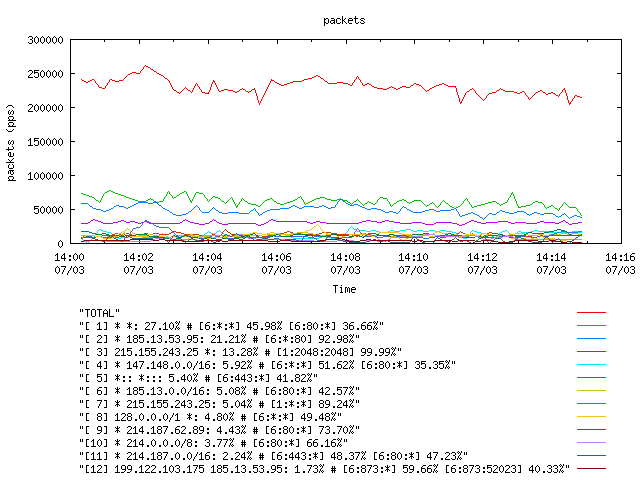Click the y-axis value 50000
Image resolution: width=640 pixels, height=480 pixels.
tap(48, 210)
